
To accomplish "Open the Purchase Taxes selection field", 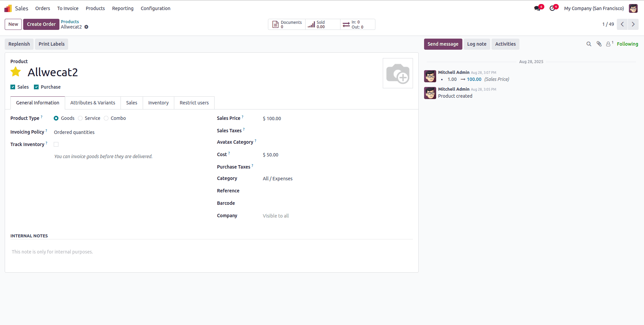I will click(337, 167).
